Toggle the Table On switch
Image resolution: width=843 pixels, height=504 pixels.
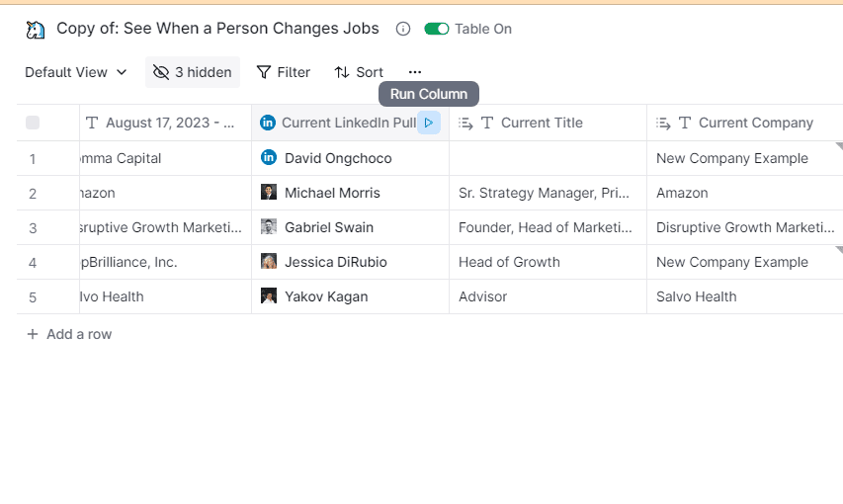(x=436, y=29)
